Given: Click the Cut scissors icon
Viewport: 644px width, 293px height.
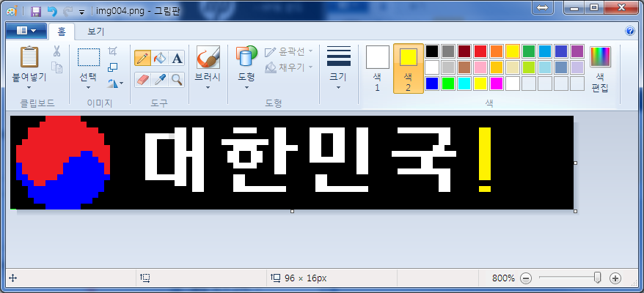Looking at the screenshot, I should 56,51.
